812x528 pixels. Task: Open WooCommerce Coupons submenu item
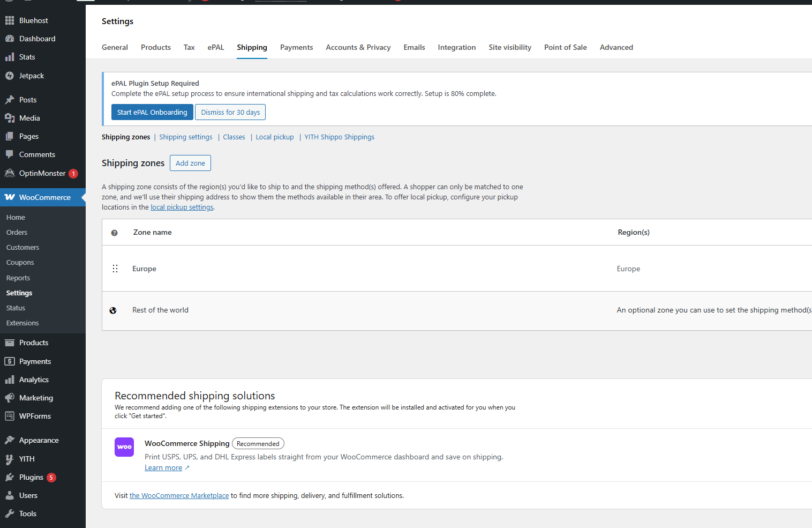[20, 262]
